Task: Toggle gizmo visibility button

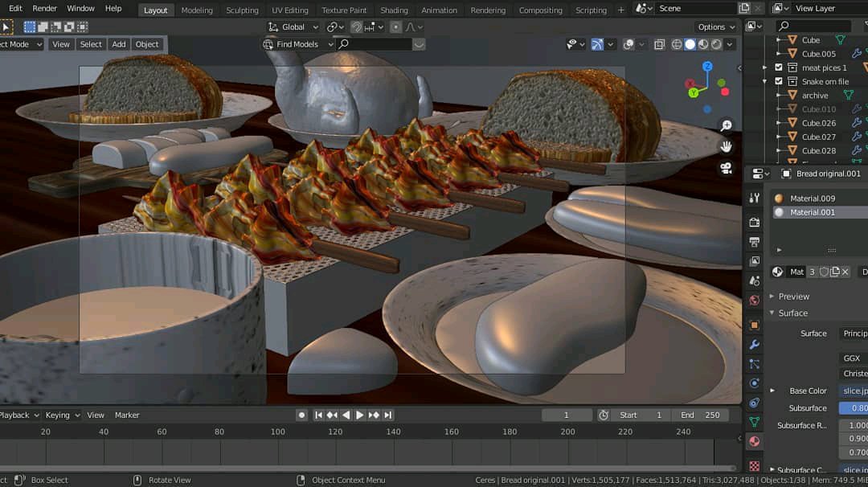Action: 596,44
